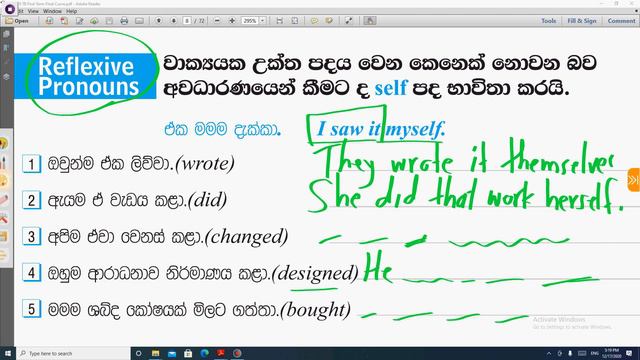Click the color palette annotation icon
The image size is (640, 360).
[x=4, y=181]
